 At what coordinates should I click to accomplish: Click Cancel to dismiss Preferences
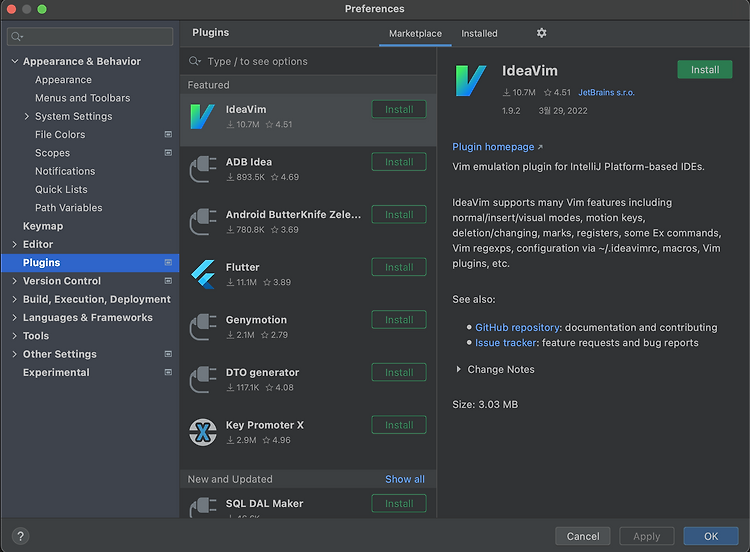583,536
